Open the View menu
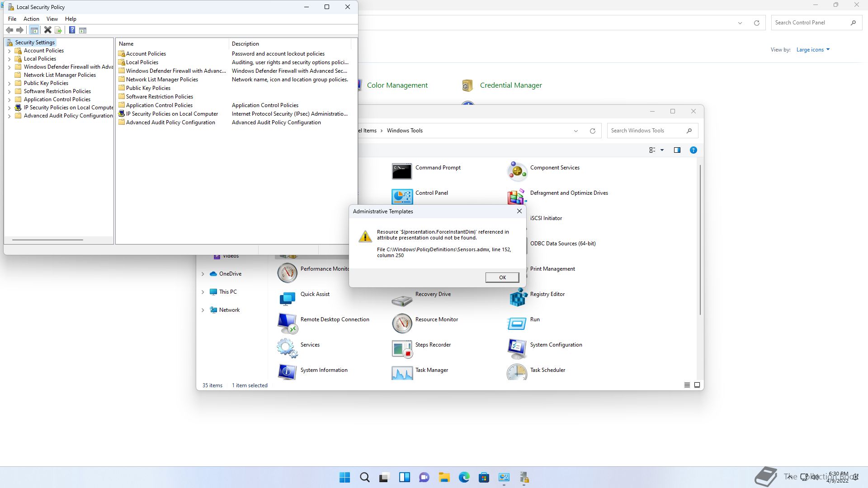Screen dimensions: 868x488 52,19
